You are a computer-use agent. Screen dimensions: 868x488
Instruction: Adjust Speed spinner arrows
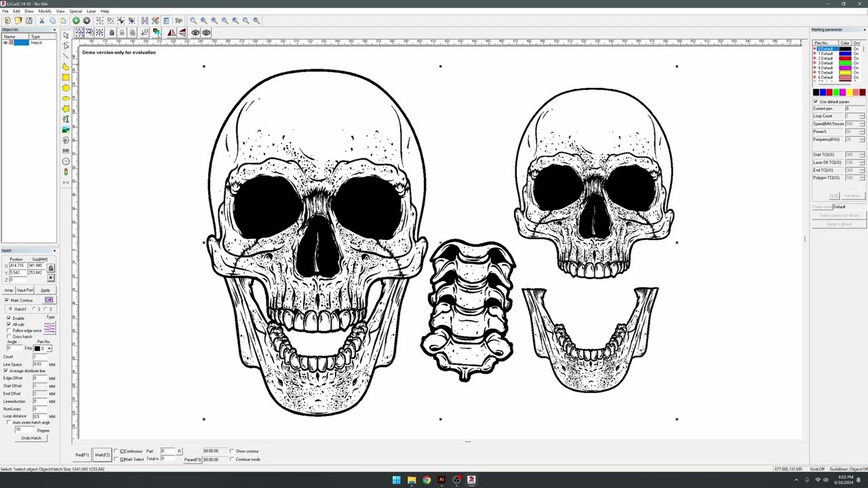[862, 124]
